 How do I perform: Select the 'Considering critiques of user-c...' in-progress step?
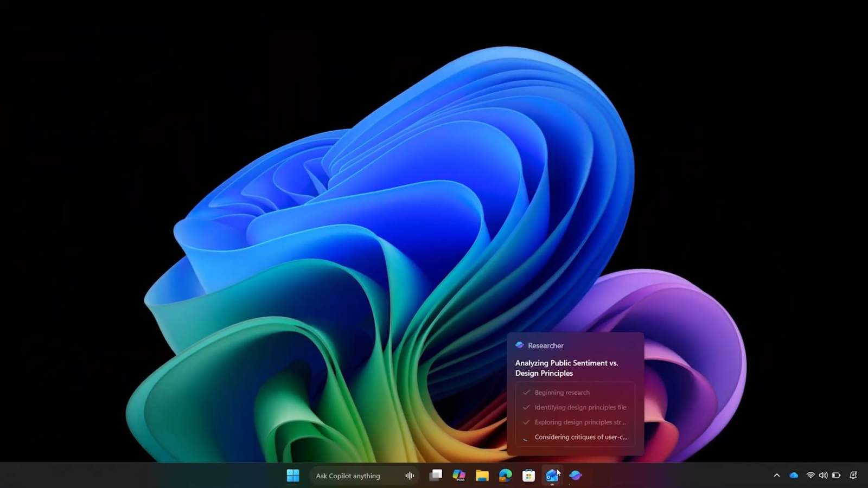pos(580,437)
